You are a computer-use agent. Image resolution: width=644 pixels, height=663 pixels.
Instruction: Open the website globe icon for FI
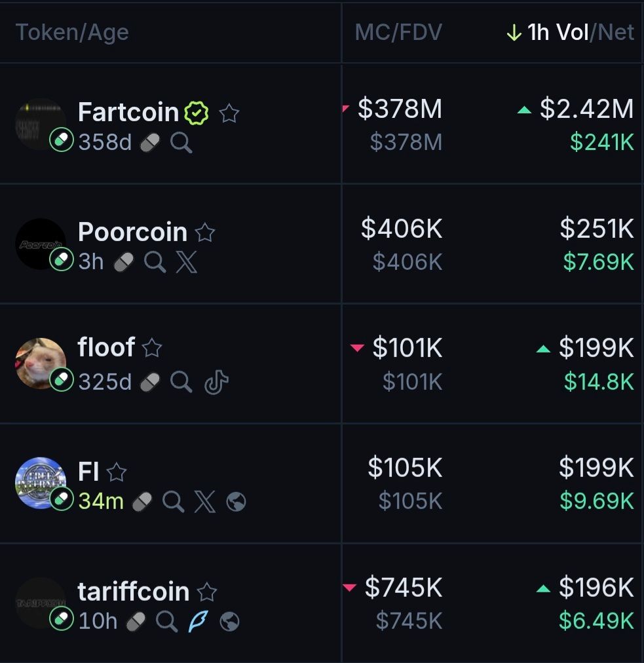(x=236, y=502)
